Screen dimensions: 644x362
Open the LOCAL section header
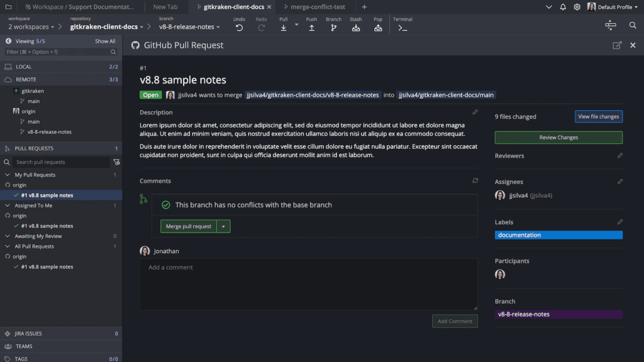point(61,67)
